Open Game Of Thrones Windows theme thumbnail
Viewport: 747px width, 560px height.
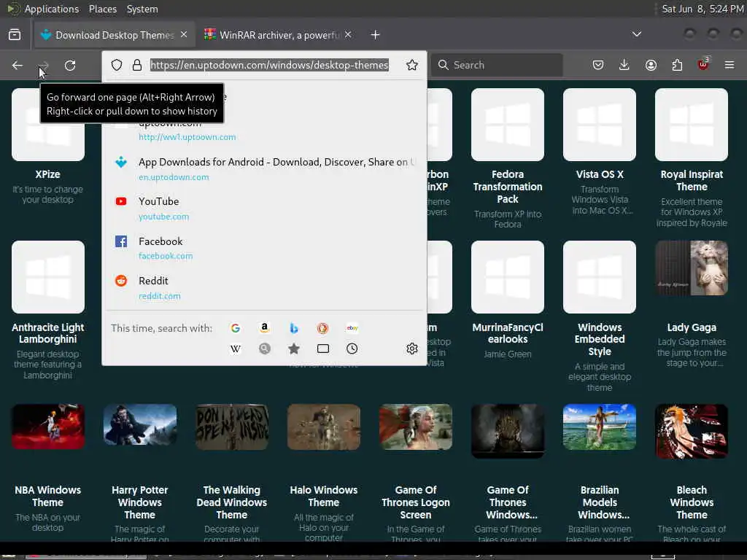[x=508, y=432]
